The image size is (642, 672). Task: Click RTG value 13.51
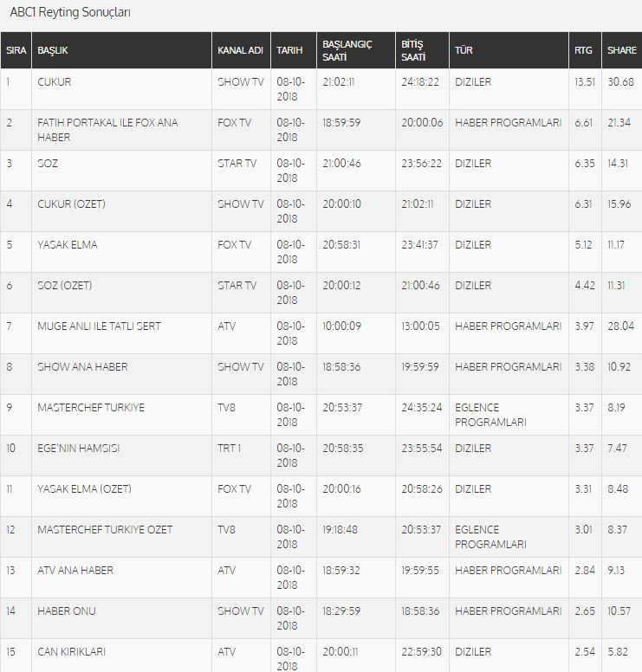(x=585, y=82)
